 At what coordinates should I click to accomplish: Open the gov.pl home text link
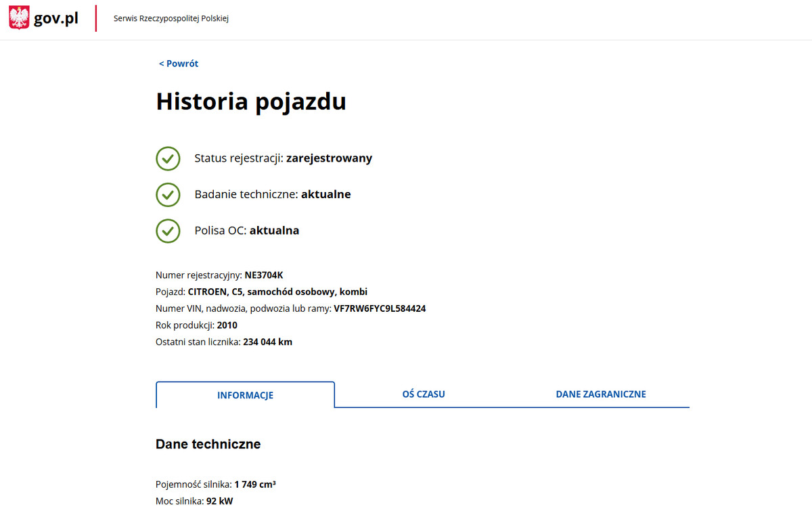pyautogui.click(x=55, y=19)
